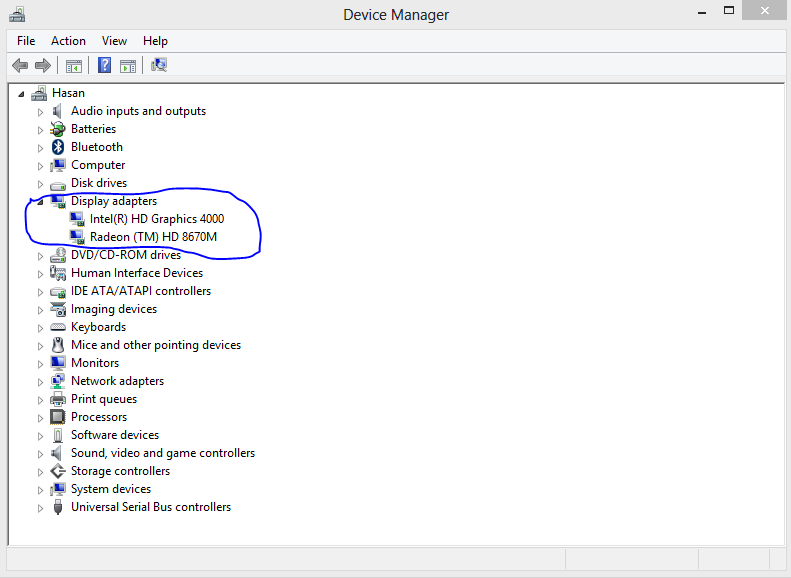Viewport: 791px width, 578px height.
Task: Toggle the action pane toolbar icon
Action: pos(128,66)
